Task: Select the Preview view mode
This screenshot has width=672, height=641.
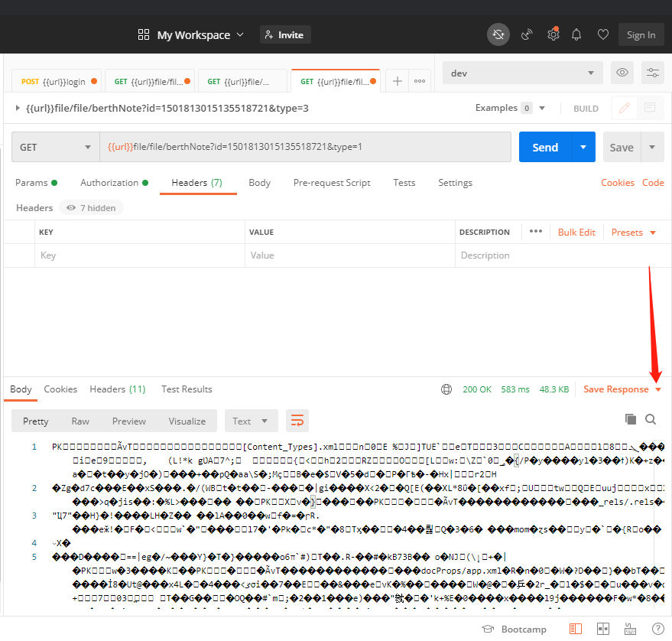Action: click(128, 421)
